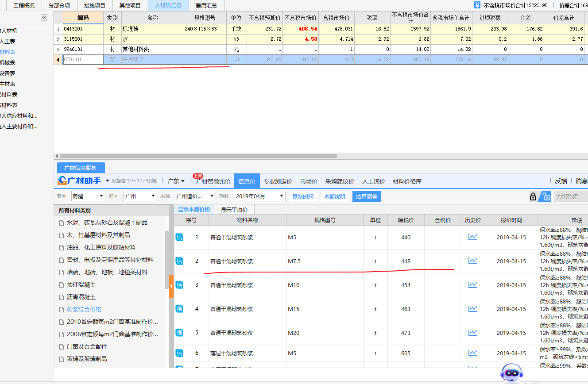Click the 编码 cell 8001416
Image resolution: width=588 pixels, height=384 pixels.
click(x=83, y=59)
